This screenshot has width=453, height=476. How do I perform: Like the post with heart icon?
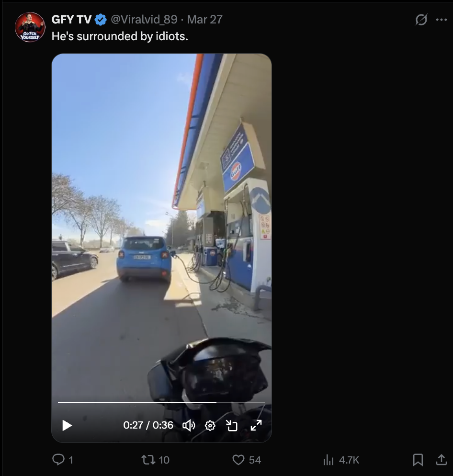[x=247, y=460]
